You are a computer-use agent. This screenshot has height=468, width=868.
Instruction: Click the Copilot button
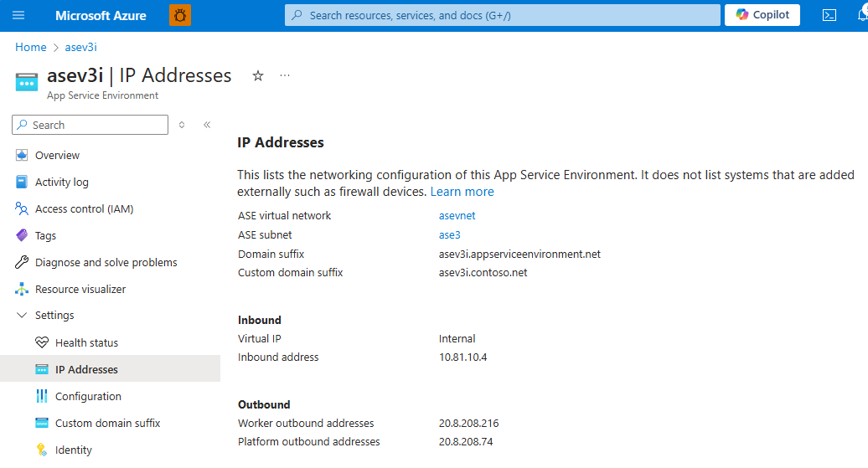(762, 15)
